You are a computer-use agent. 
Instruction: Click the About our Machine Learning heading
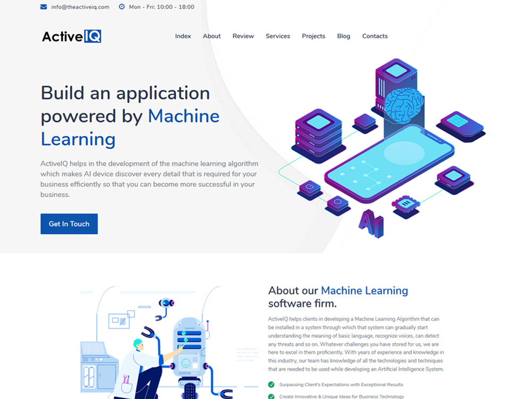(x=338, y=297)
